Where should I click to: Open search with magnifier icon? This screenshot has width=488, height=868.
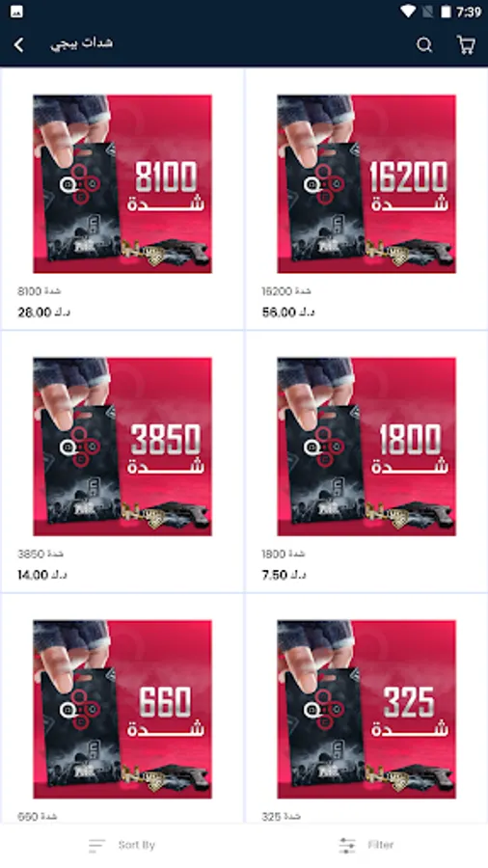click(423, 44)
